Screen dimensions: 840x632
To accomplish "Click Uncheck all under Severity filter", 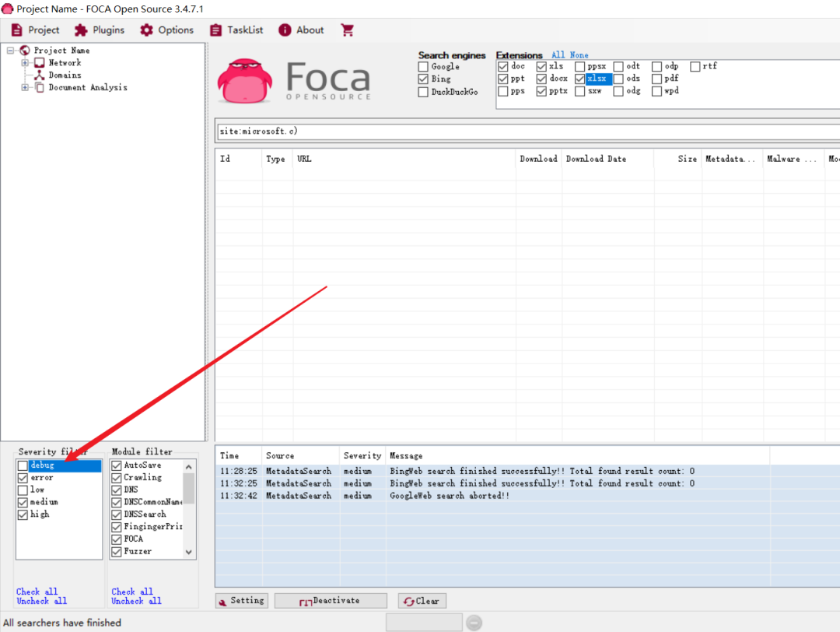I will coord(42,602).
